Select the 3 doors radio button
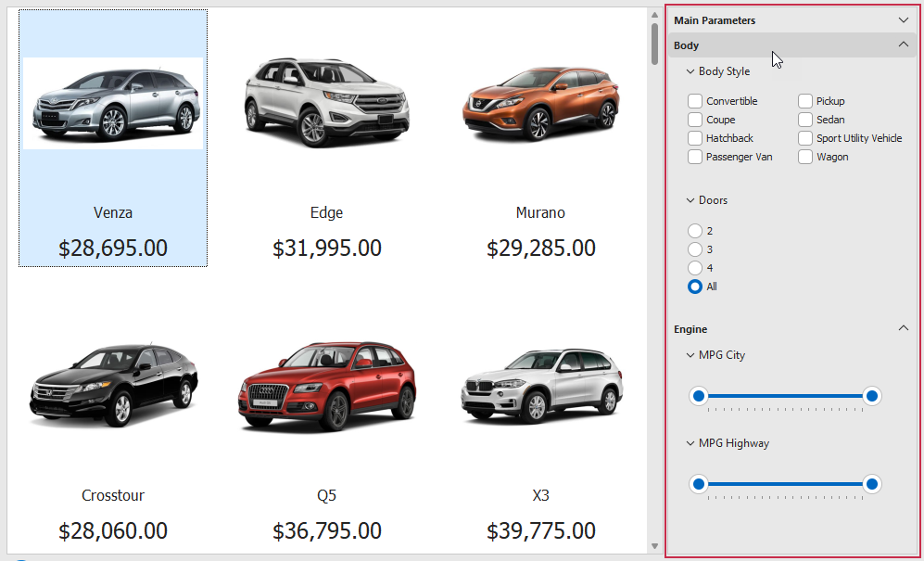This screenshot has width=924, height=561. coord(695,249)
